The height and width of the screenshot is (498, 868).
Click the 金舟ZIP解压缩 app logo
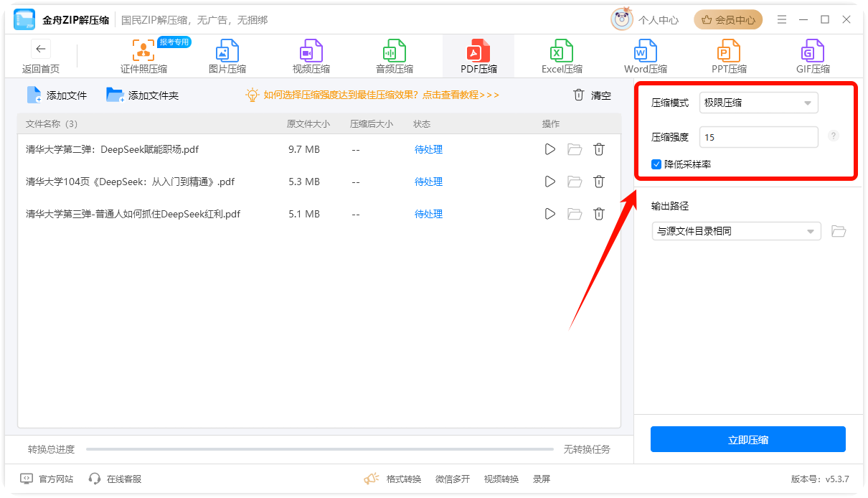(24, 19)
